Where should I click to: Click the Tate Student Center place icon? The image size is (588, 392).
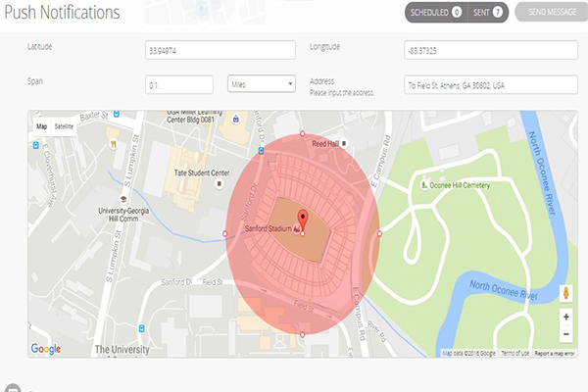coord(220,184)
